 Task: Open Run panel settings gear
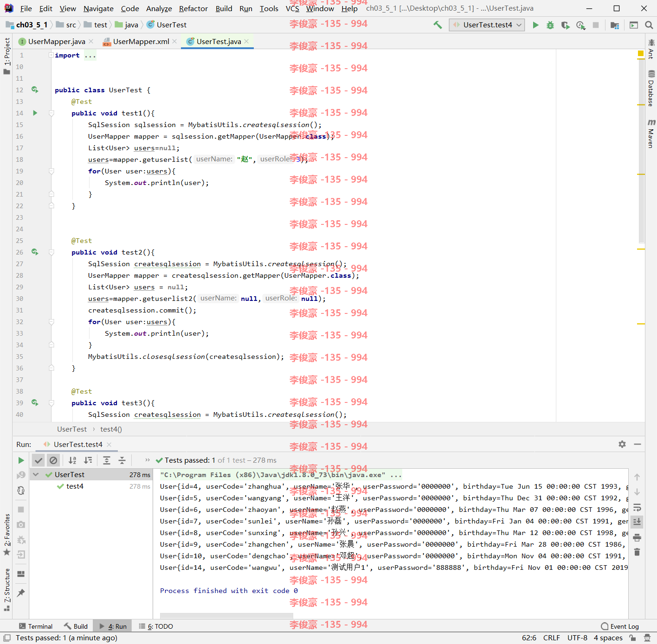[x=622, y=444]
